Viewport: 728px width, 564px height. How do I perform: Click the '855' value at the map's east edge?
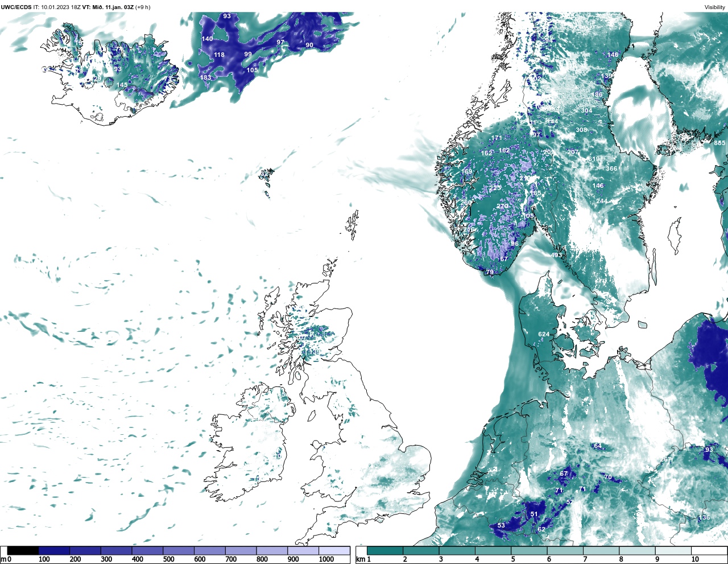pyautogui.click(x=719, y=143)
